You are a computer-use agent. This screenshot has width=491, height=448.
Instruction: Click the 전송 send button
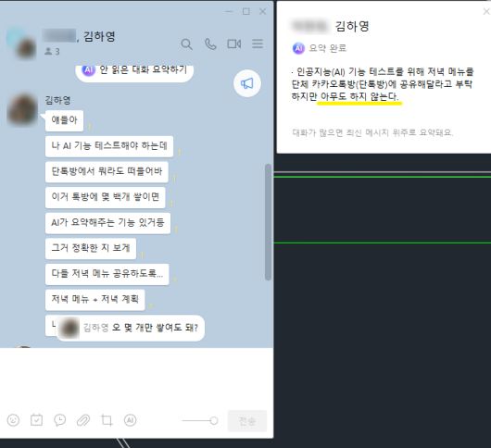tap(247, 421)
